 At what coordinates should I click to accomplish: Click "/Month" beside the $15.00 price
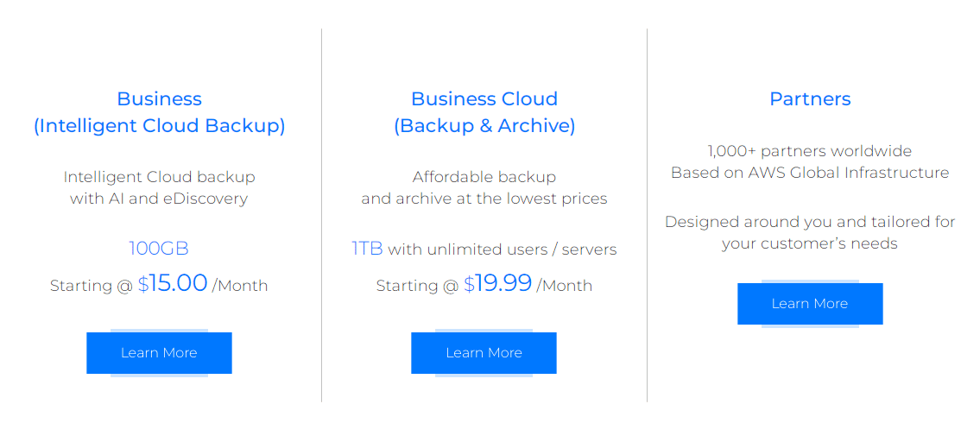pos(240,286)
